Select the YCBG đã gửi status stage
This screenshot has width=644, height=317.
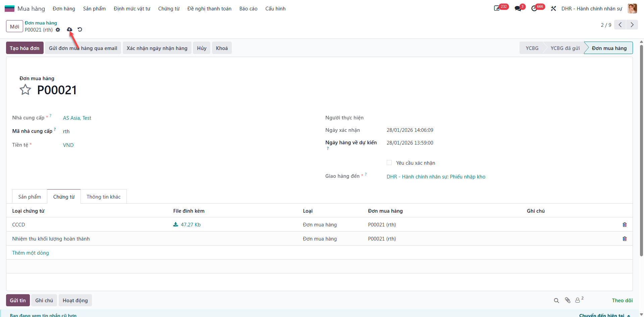pyautogui.click(x=565, y=48)
